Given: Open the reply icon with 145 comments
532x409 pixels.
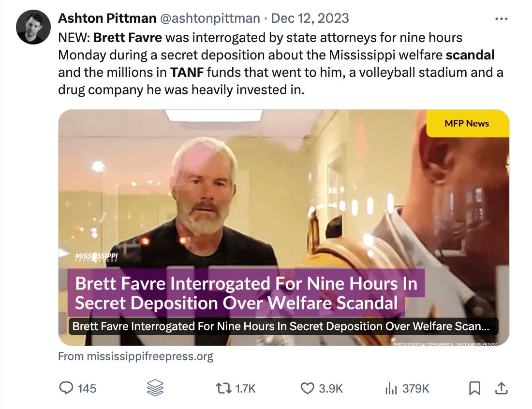Looking at the screenshot, I should click(66, 388).
